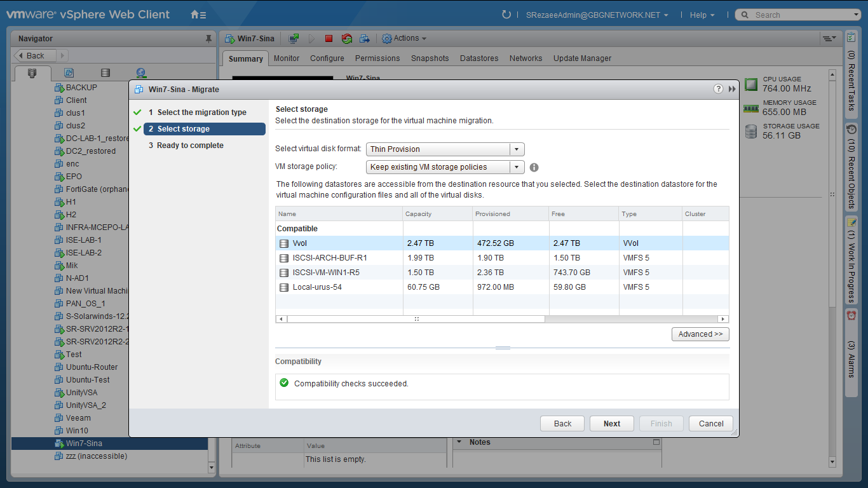Open the view options menu at top right
868x488 pixels.
(829, 39)
